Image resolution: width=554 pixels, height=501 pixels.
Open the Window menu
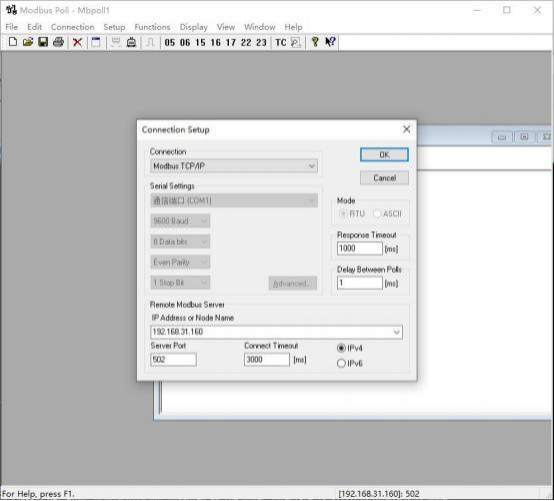[260, 27]
